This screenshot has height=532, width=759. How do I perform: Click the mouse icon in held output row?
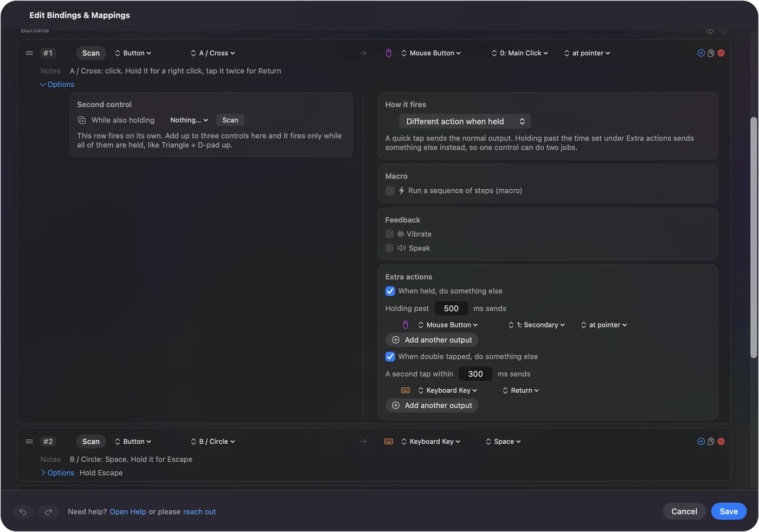tap(406, 325)
